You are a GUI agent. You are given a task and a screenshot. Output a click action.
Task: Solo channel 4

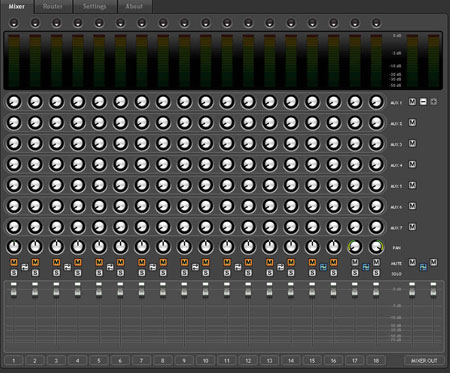point(78,273)
